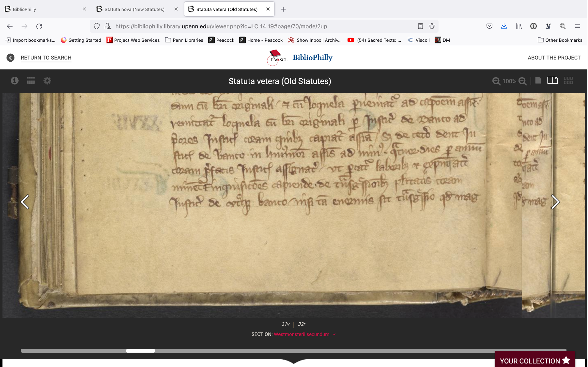Screen dimensions: 588x367
Task: Switch to the BiblioPhilly tab
Action: coord(45,9)
